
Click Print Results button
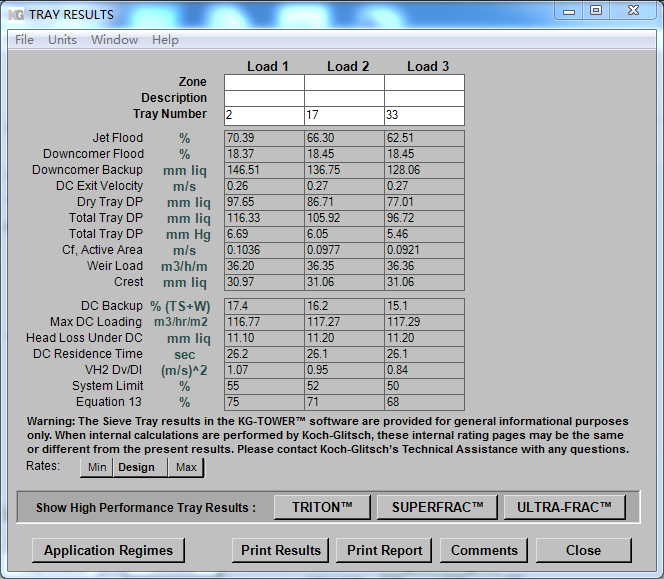coord(280,550)
